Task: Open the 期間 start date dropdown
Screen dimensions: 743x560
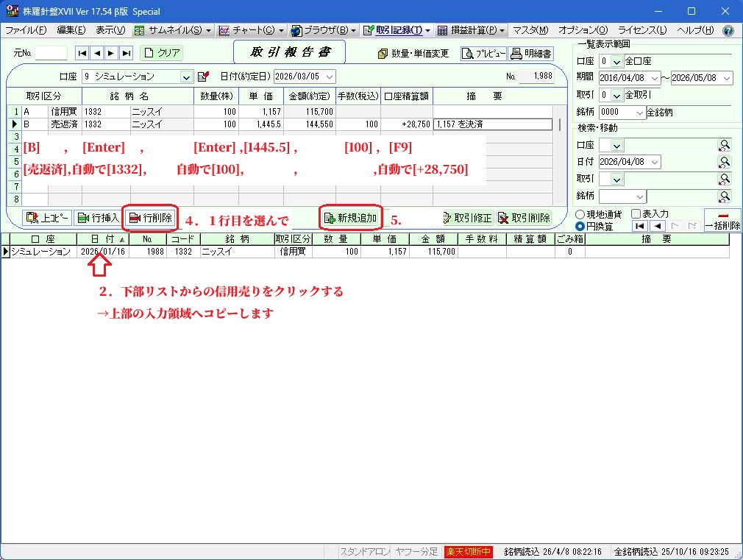Action: coord(655,78)
